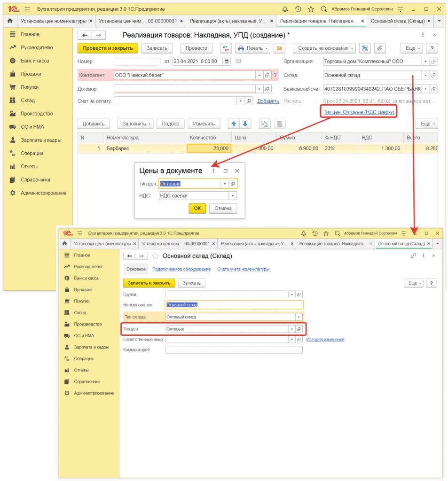Open the Счета учета номенклатуры tab
The width and height of the screenshot is (448, 481).
(243, 269)
